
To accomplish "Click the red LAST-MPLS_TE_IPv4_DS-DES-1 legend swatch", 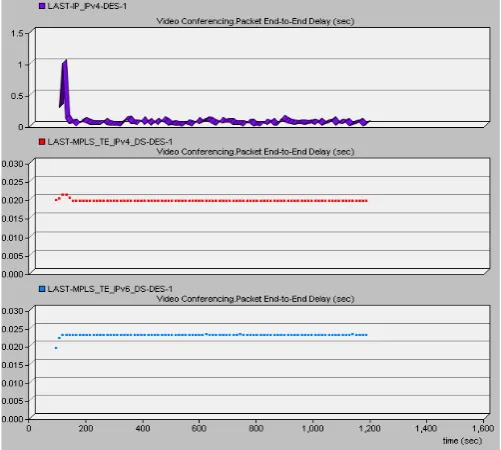I will tap(42, 142).
